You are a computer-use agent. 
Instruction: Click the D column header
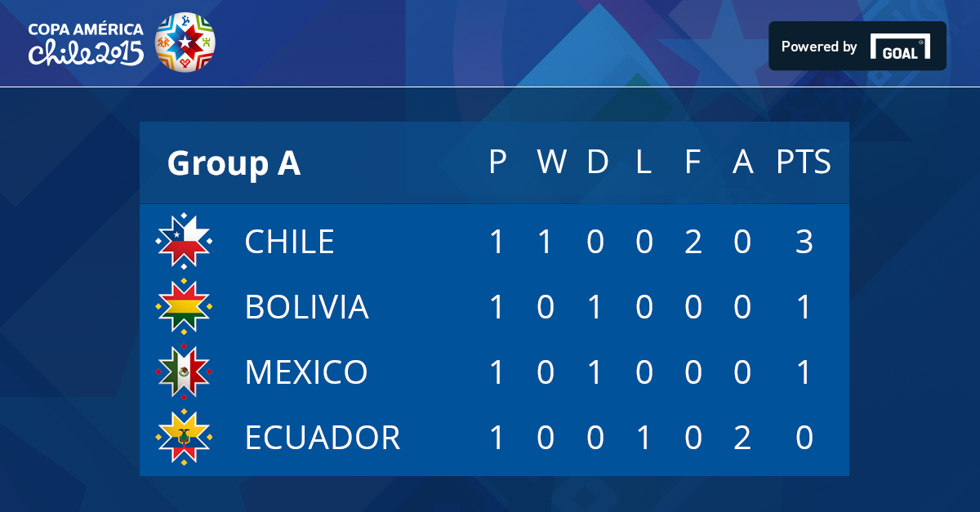(x=598, y=162)
